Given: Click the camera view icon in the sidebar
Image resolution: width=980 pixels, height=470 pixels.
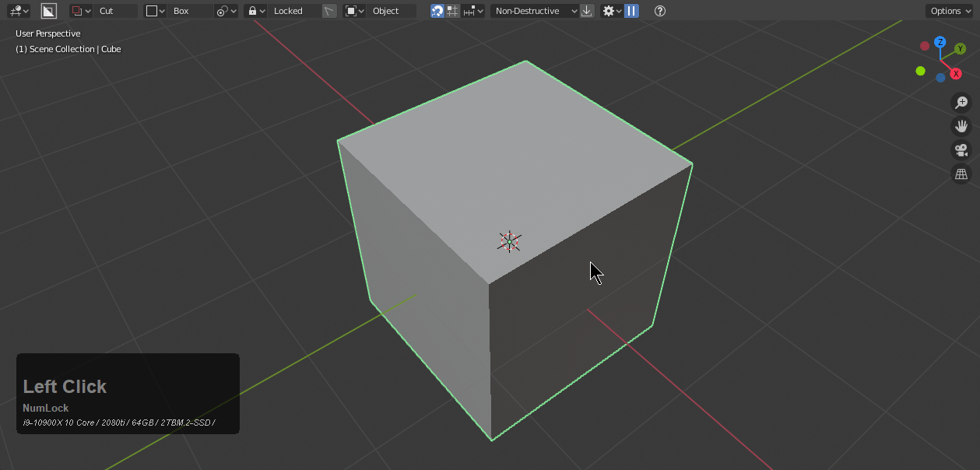Looking at the screenshot, I should 961,149.
